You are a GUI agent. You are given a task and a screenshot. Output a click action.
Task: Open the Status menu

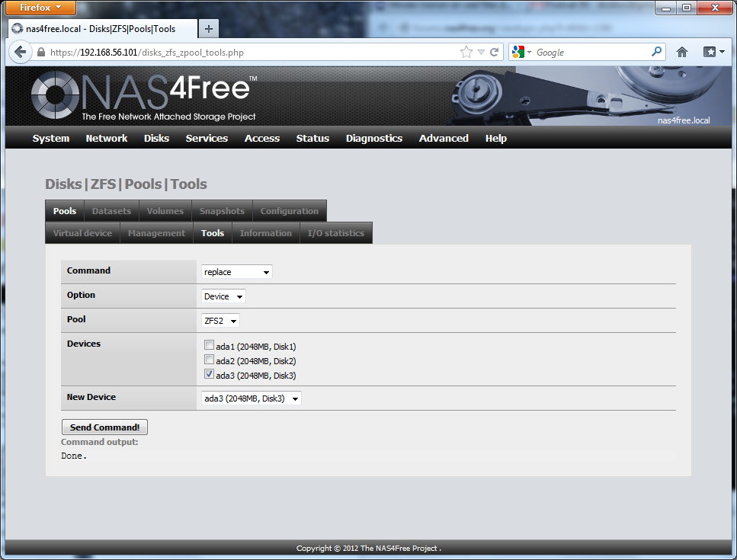[x=312, y=138]
